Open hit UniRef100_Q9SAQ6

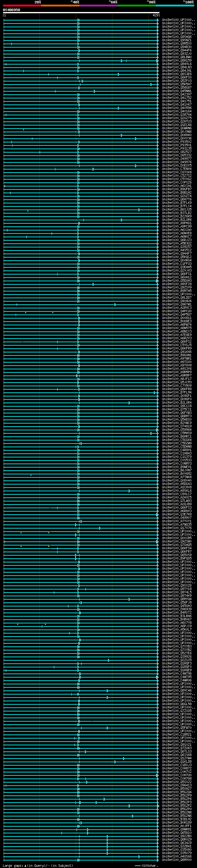click(x=176, y=37)
